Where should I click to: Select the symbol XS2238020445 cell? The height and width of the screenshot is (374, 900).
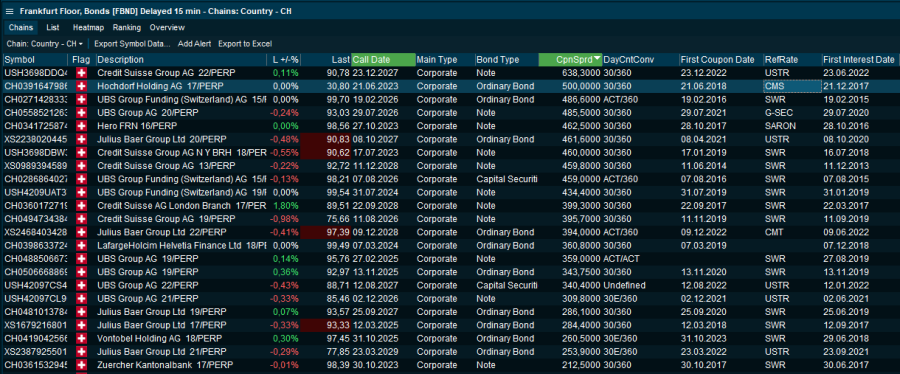coord(35,139)
